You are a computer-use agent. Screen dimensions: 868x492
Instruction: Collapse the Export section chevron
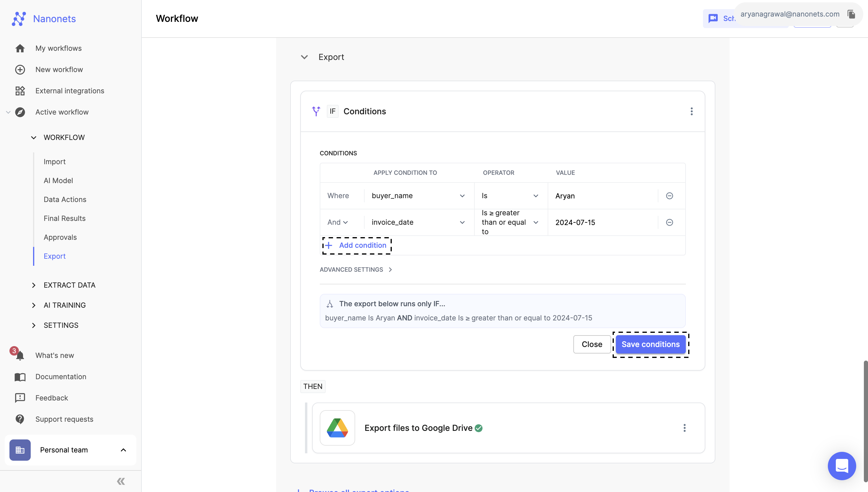click(x=304, y=57)
